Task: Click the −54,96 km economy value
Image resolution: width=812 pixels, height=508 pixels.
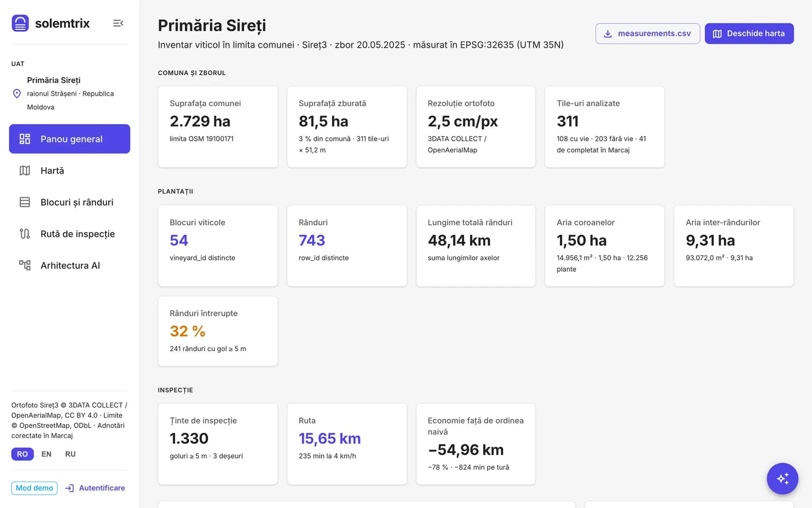Action: coord(465,450)
